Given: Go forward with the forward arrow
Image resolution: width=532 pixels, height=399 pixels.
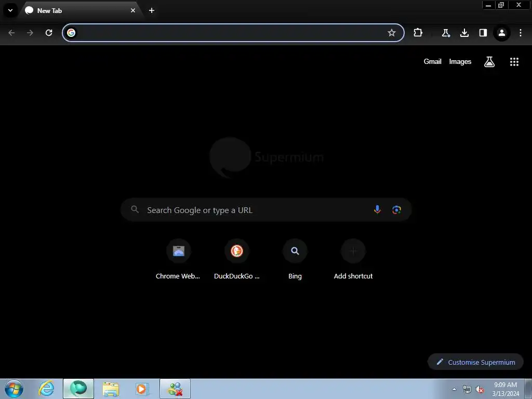Looking at the screenshot, I should pos(30,33).
